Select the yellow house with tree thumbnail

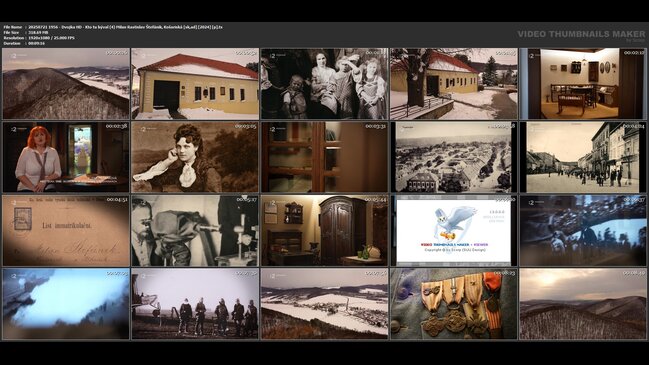point(454,84)
